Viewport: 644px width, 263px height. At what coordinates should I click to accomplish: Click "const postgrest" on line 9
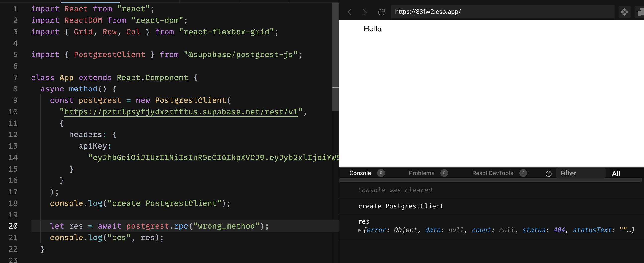[85, 100]
